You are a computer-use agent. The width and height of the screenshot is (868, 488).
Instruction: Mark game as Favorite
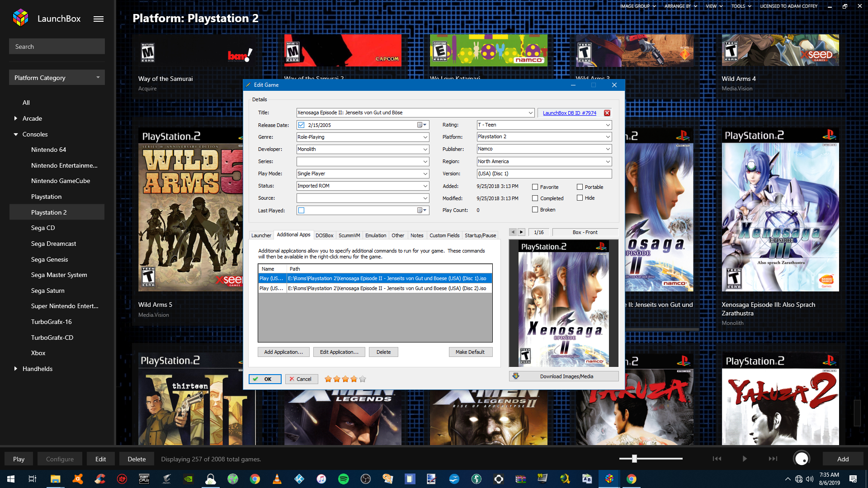pyautogui.click(x=535, y=187)
